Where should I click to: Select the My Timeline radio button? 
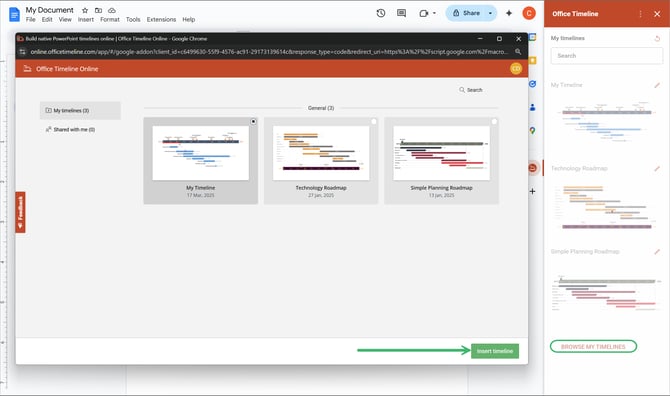(x=253, y=121)
